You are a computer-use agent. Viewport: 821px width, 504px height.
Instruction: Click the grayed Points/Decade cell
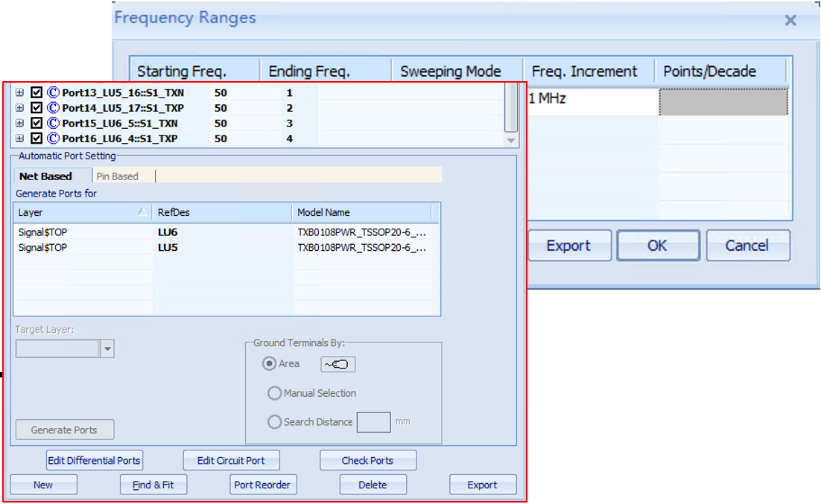[723, 101]
